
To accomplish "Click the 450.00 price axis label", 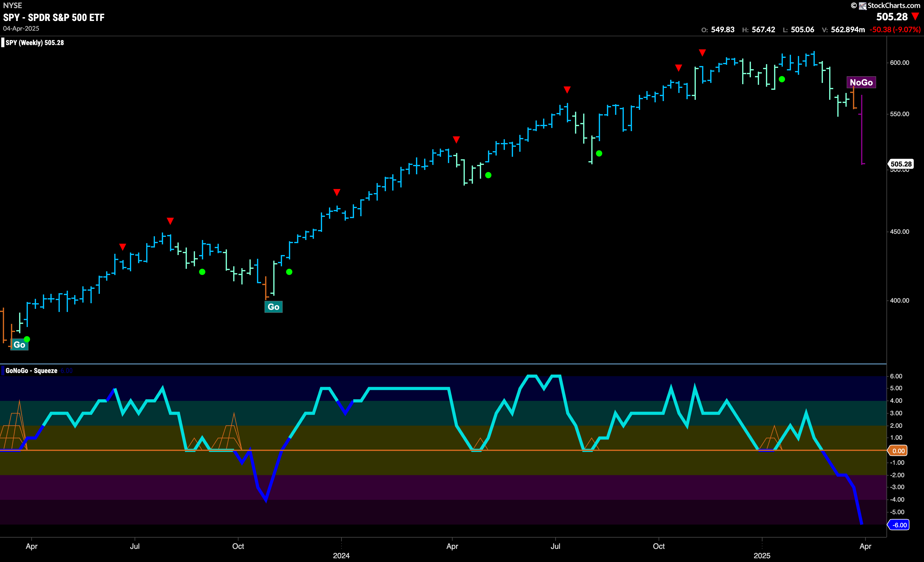I will tap(899, 232).
